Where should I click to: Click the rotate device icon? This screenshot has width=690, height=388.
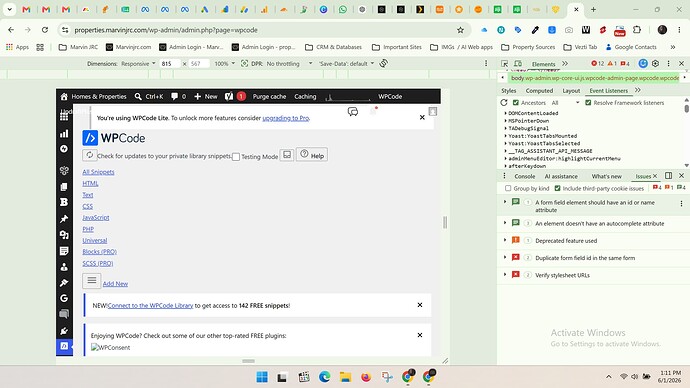coord(384,63)
